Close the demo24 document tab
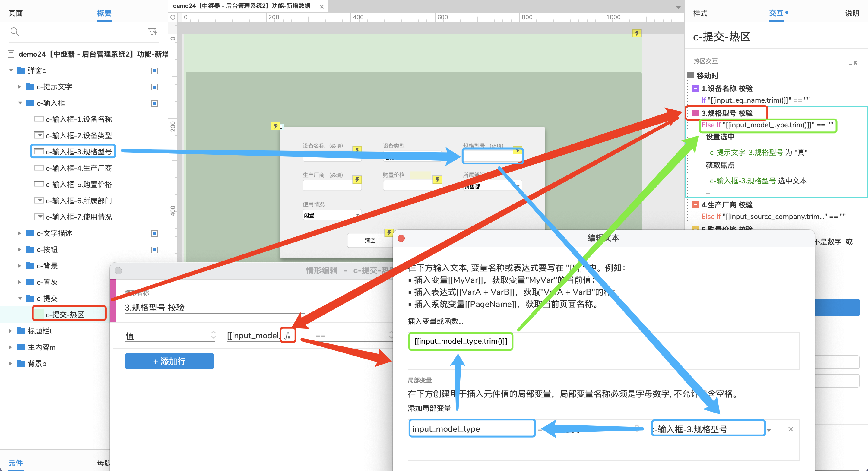Screen dimensions: 868x471 [322, 6]
